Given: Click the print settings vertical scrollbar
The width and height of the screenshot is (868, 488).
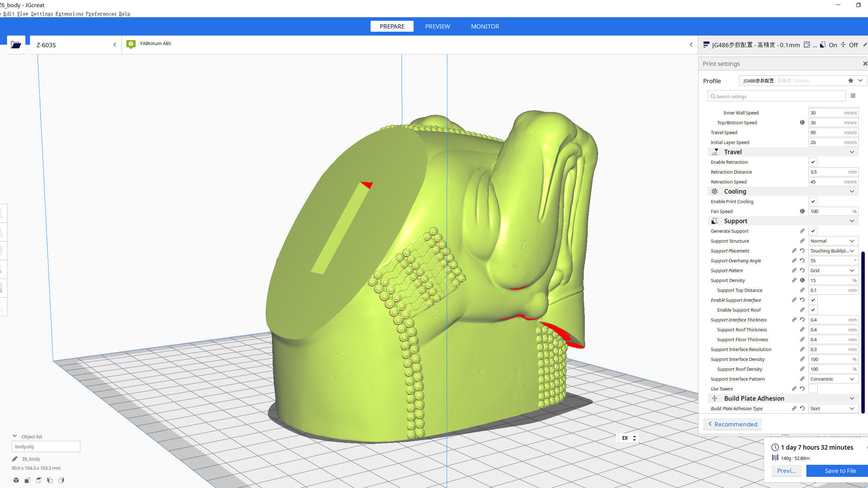Looking at the screenshot, I should click(x=863, y=332).
